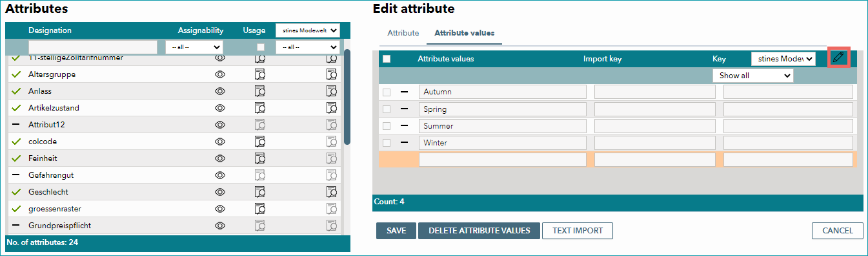Click the import key field for Spring
This screenshot has width=868, height=256.
point(655,109)
